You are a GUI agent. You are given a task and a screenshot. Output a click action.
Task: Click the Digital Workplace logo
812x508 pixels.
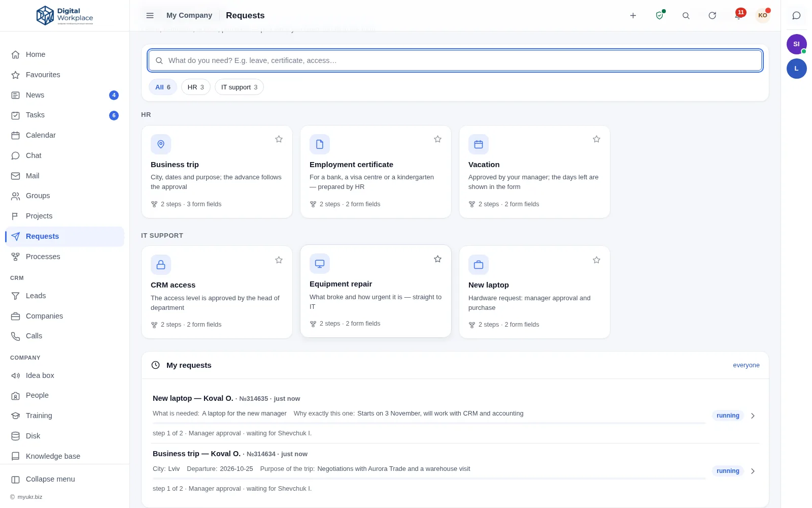tap(64, 15)
